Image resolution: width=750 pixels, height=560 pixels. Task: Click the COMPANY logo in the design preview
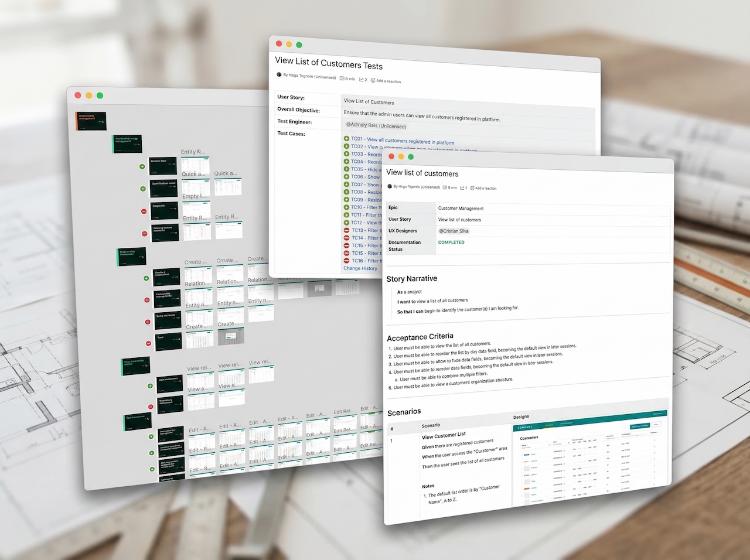525,426
